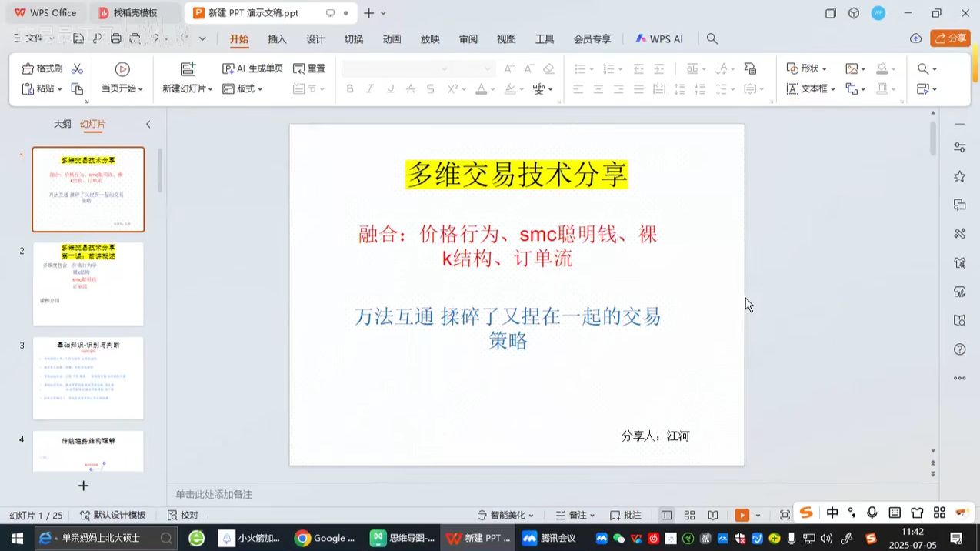Toggle justify text alignment
This screenshot has width=980, height=551.
click(x=638, y=89)
